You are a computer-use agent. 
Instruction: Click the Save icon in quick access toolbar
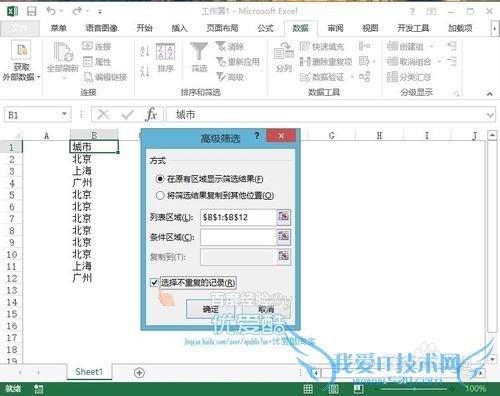click(x=31, y=11)
